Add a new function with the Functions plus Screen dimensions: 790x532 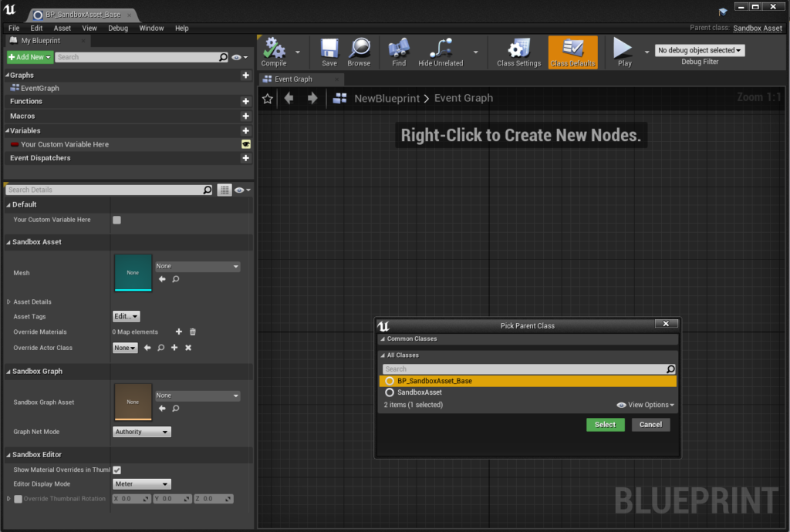[246, 101]
